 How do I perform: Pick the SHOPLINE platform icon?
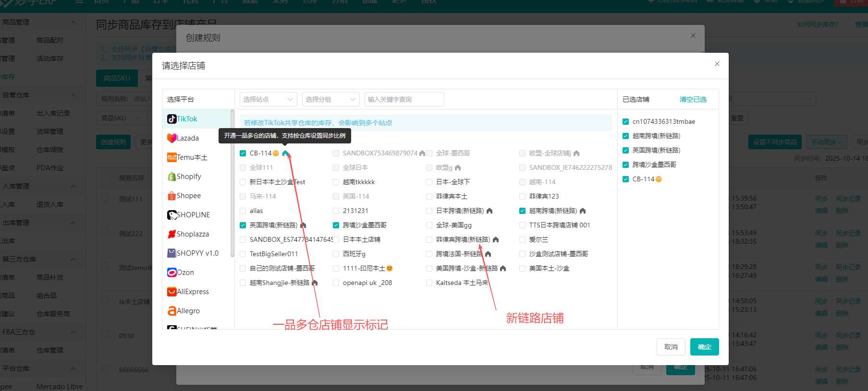[171, 215]
